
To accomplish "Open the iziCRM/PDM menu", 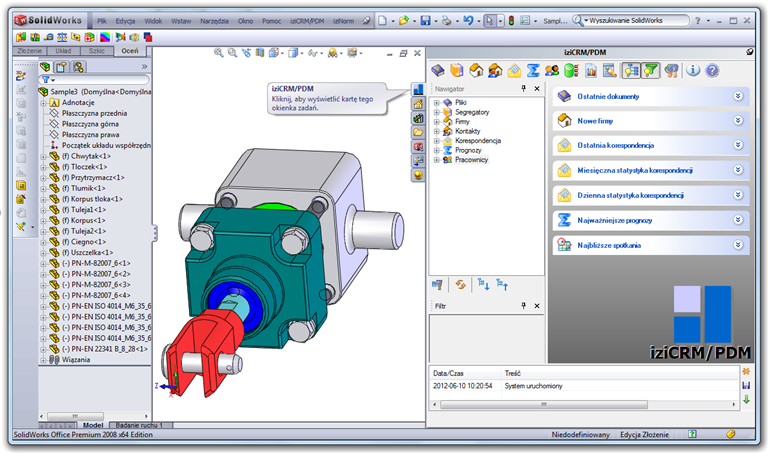I will 307,21.
